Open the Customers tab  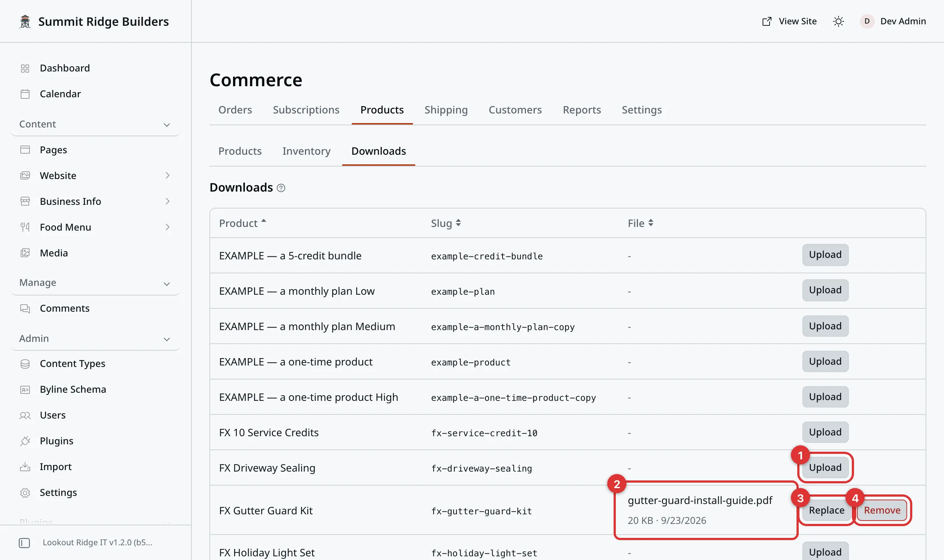click(x=515, y=110)
